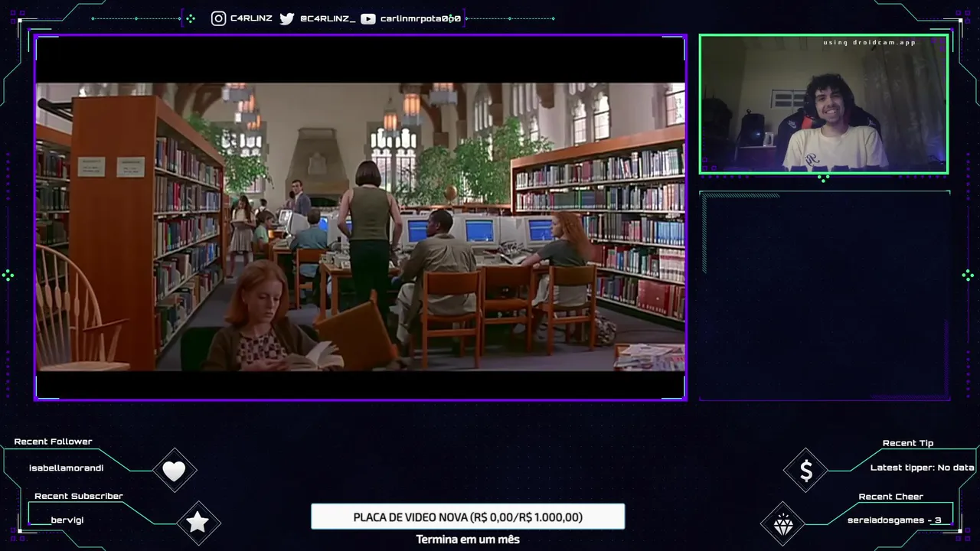This screenshot has height=551, width=980.
Task: Click the 'using droidcam.app' watermark text
Action: point(870,43)
